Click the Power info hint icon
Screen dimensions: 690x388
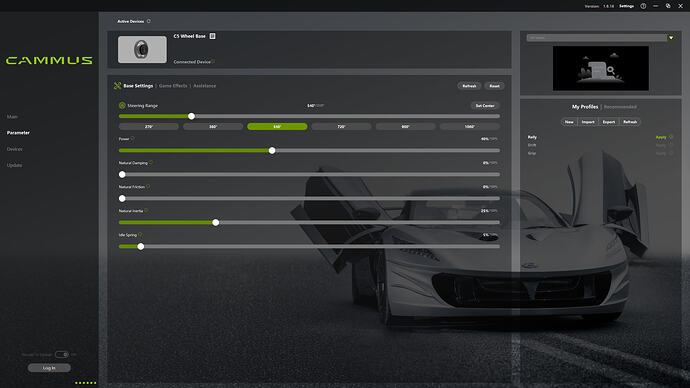coord(132,139)
